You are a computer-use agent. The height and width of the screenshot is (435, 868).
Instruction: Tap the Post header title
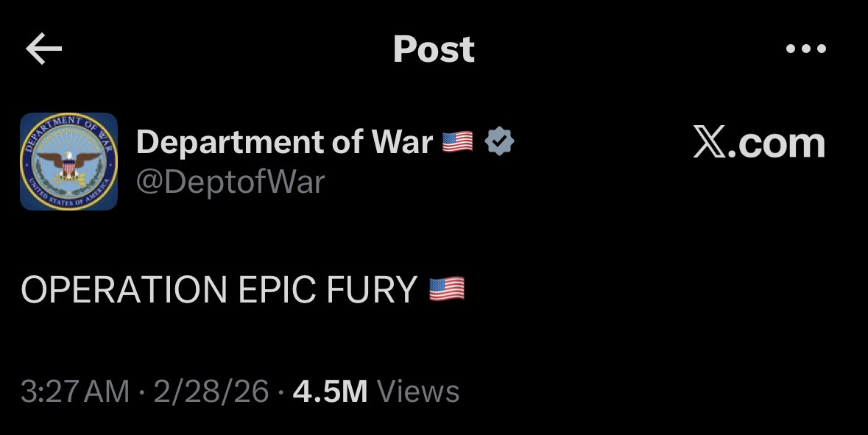434,49
